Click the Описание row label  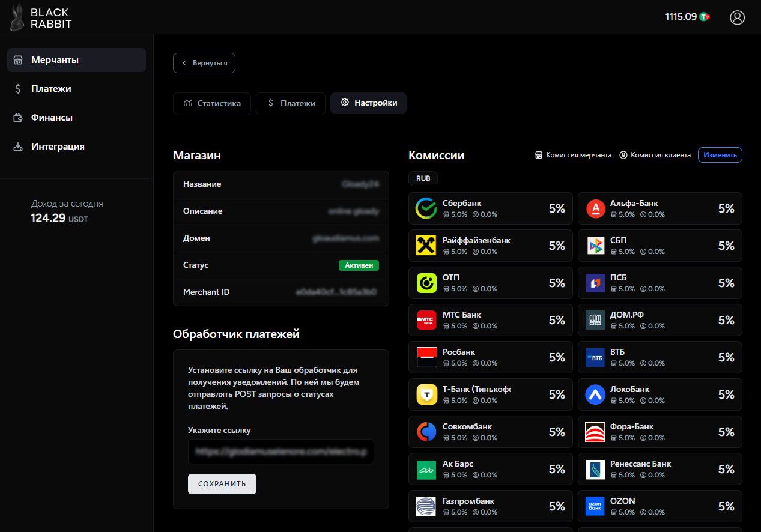(x=203, y=211)
